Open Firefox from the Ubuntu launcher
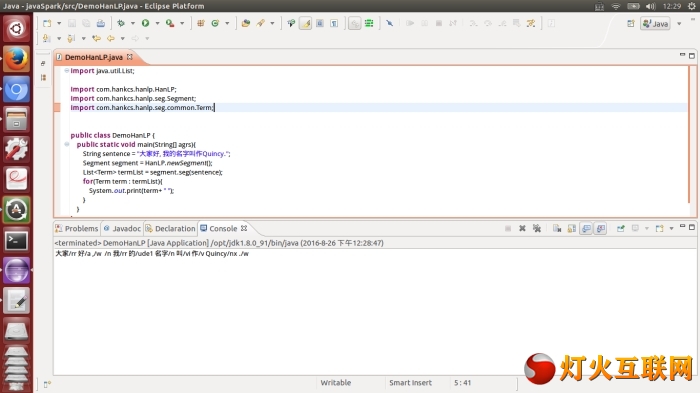This screenshot has height=393, width=700. [x=16, y=59]
